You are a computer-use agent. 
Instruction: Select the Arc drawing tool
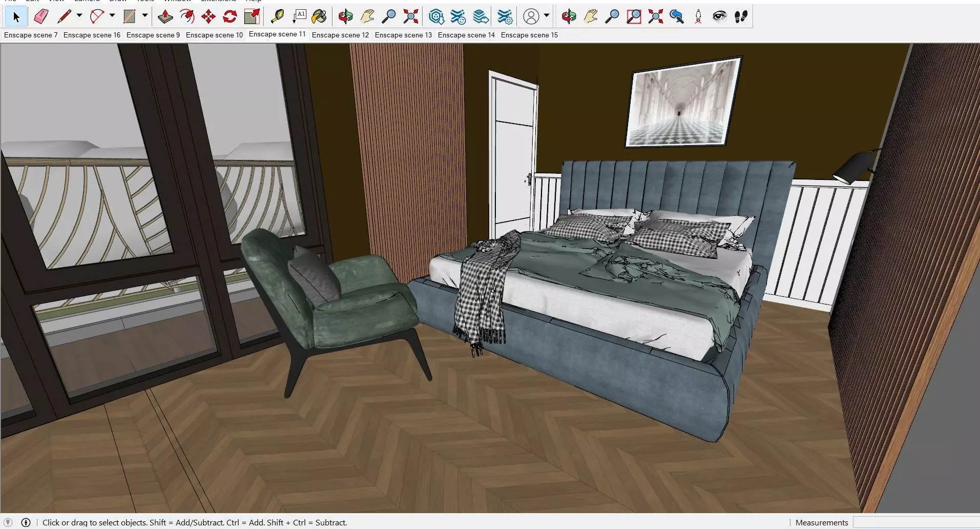97,17
